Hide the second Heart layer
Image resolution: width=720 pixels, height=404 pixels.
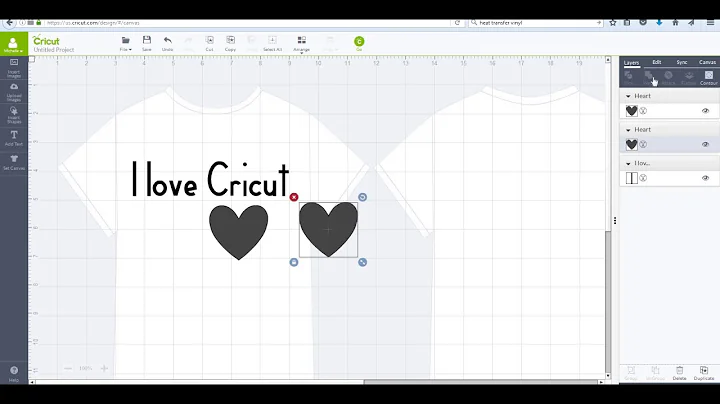click(x=705, y=144)
